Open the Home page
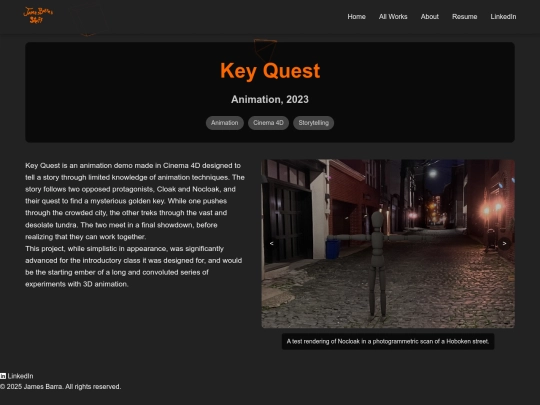 point(356,17)
